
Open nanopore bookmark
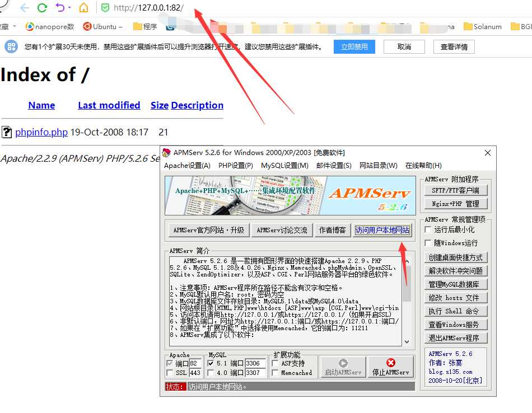pos(50,26)
